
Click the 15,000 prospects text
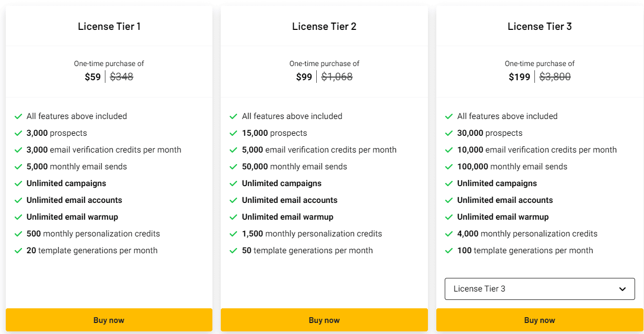pyautogui.click(x=274, y=133)
